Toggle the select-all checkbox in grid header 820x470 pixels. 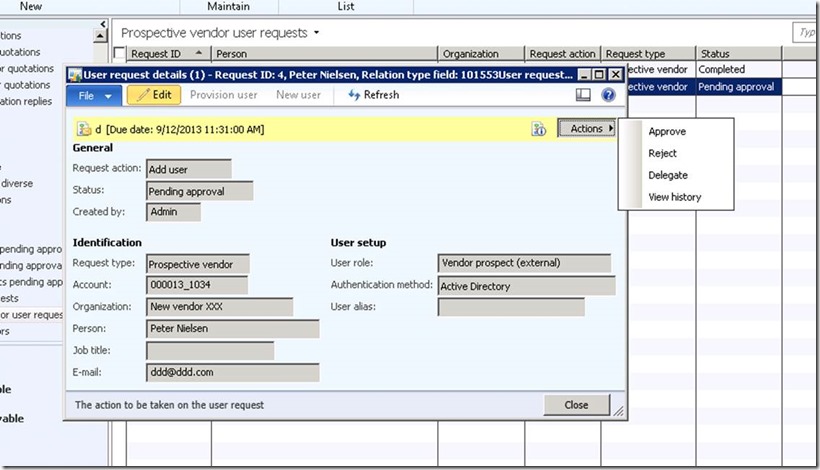point(120,54)
